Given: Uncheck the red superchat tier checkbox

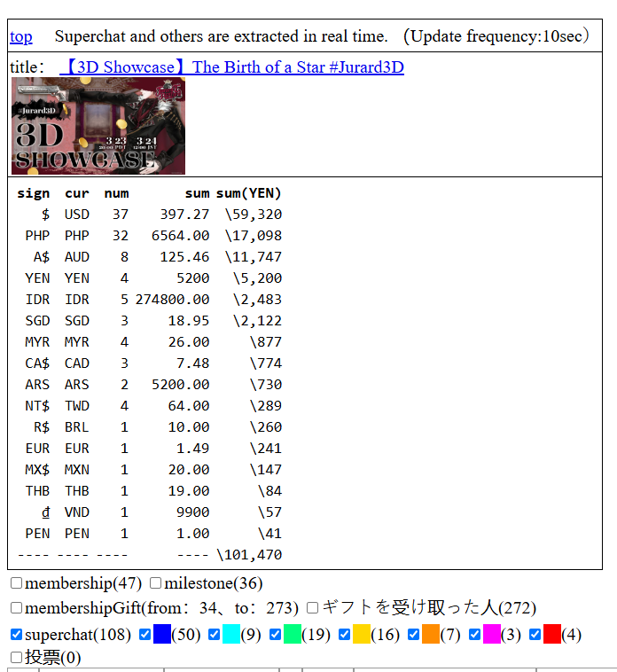Looking at the screenshot, I should (535, 634).
